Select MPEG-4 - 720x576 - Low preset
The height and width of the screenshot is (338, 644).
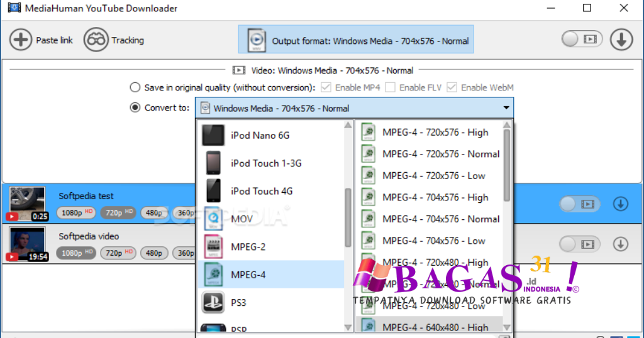pyautogui.click(x=430, y=176)
